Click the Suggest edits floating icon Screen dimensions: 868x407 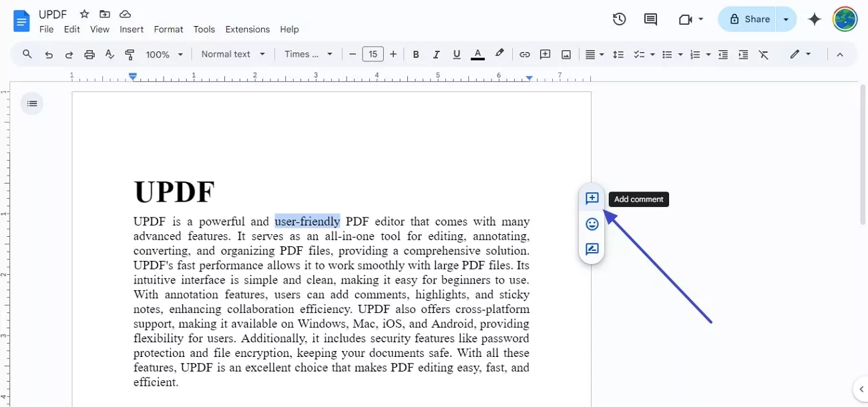(x=592, y=250)
